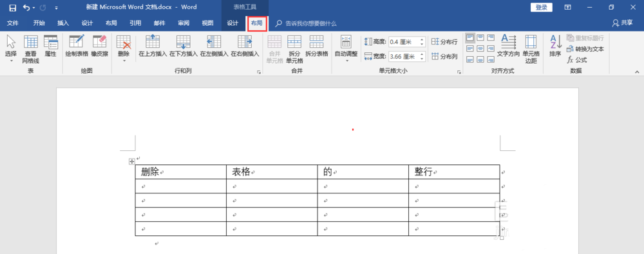Click 在右侧插入 insert column right
Image resolution: width=644 pixels, height=254 pixels.
click(245, 46)
